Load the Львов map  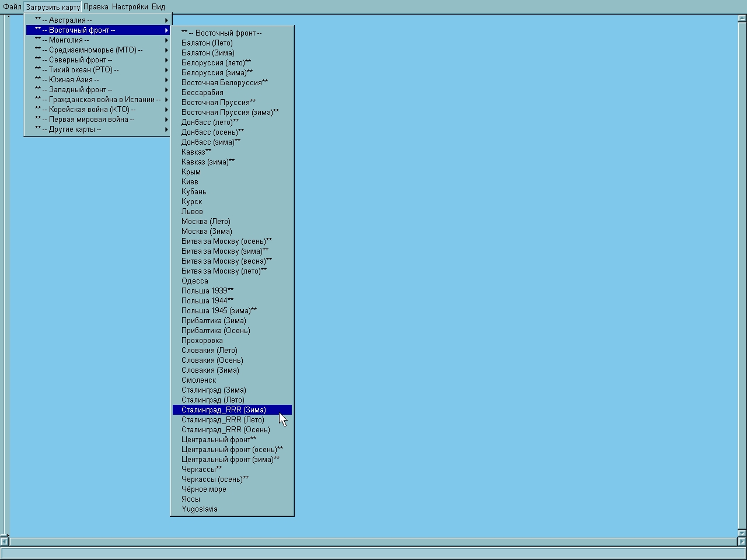[232, 212]
